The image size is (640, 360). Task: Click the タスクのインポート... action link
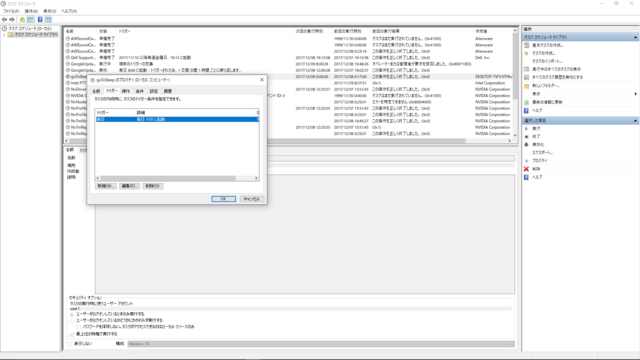547,61
